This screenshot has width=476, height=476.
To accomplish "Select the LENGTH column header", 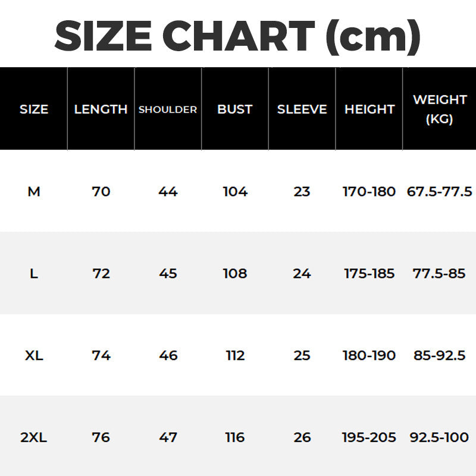I will pyautogui.click(x=101, y=109).
